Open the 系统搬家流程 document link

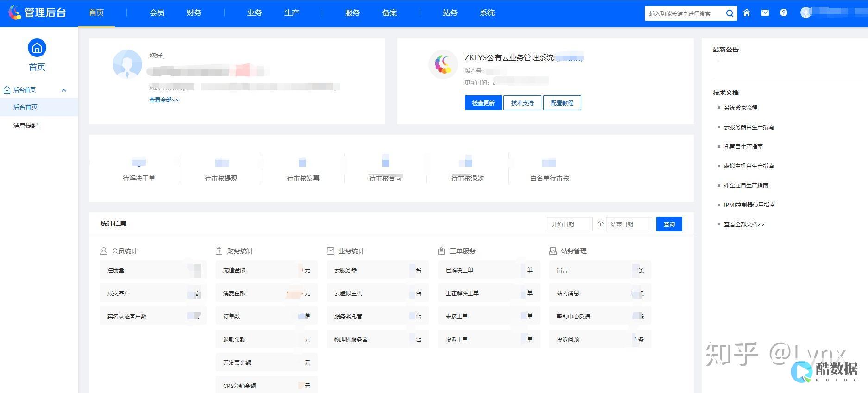[741, 108]
